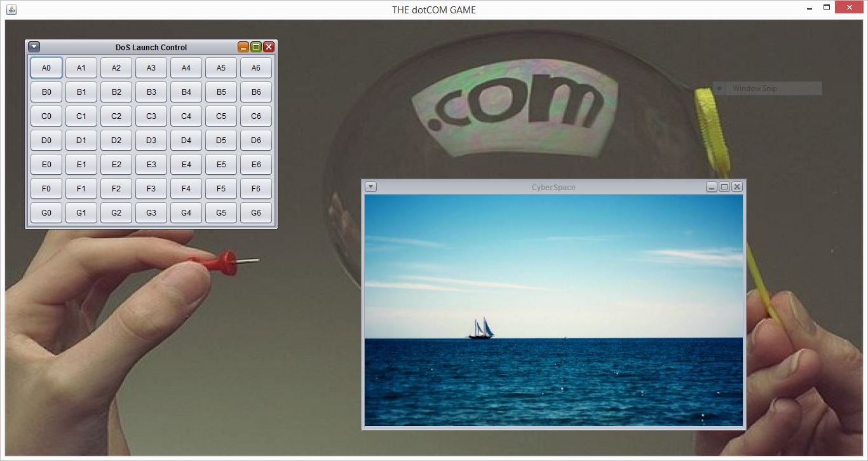Click the Java icon in the title bar

[x=11, y=10]
